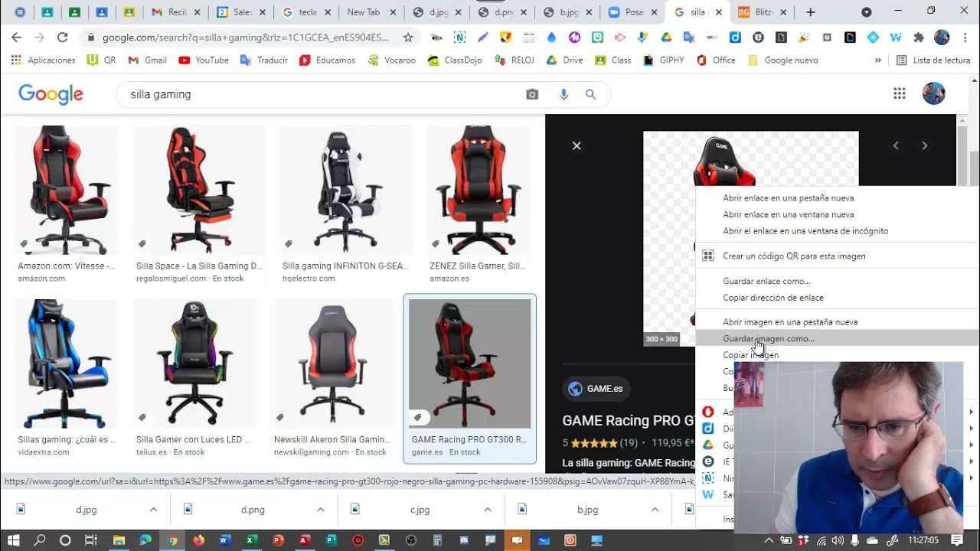The image size is (980, 551).
Task: Open a new browser tab
Action: point(810,12)
